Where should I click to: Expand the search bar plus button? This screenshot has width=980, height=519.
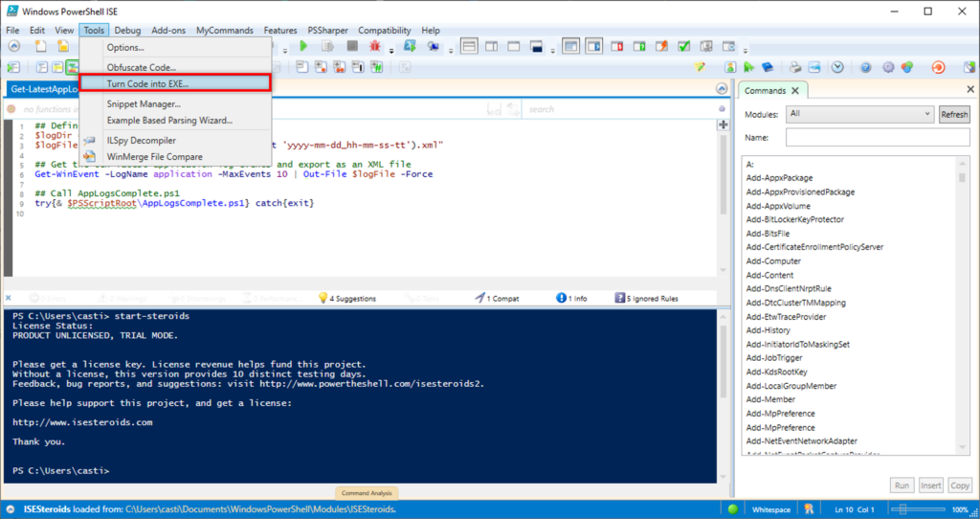pos(724,124)
